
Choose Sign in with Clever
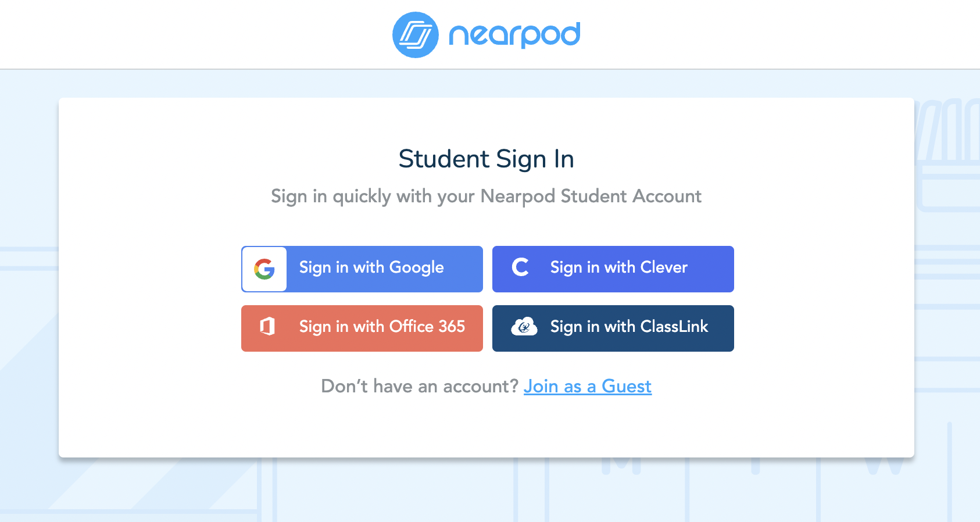pos(618,268)
